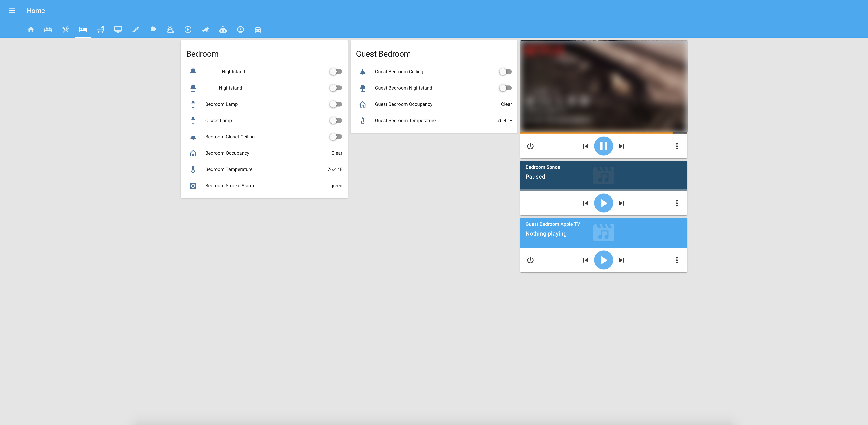Open the car garage tab
Viewport: 868px width, 425px height.
click(x=258, y=30)
